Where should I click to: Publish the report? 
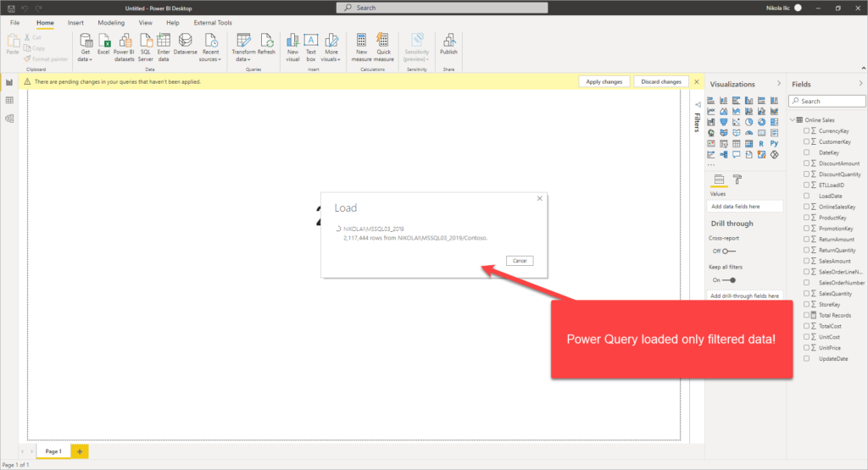pos(448,44)
